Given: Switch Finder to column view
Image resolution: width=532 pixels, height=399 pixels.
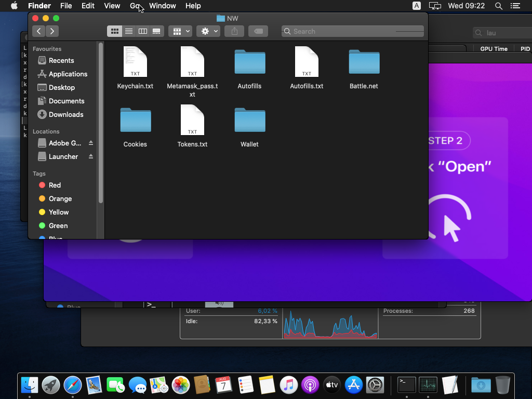Looking at the screenshot, I should pyautogui.click(x=142, y=31).
